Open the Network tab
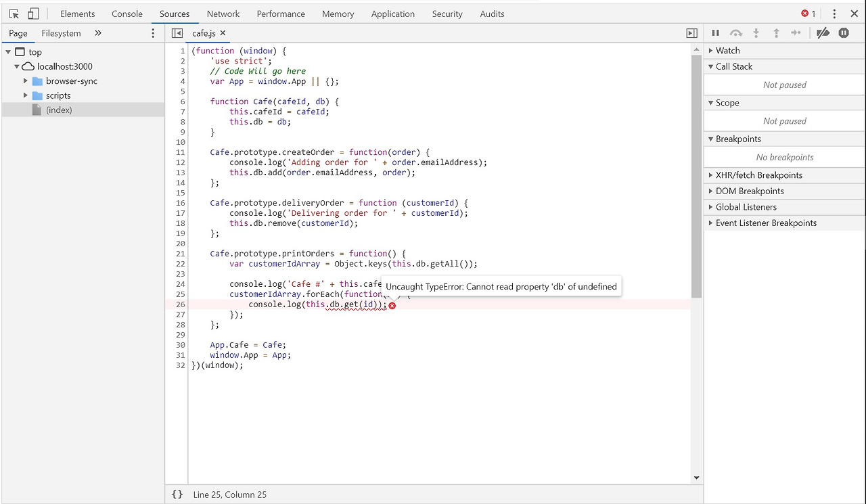This screenshot has height=504, width=866. pyautogui.click(x=223, y=14)
